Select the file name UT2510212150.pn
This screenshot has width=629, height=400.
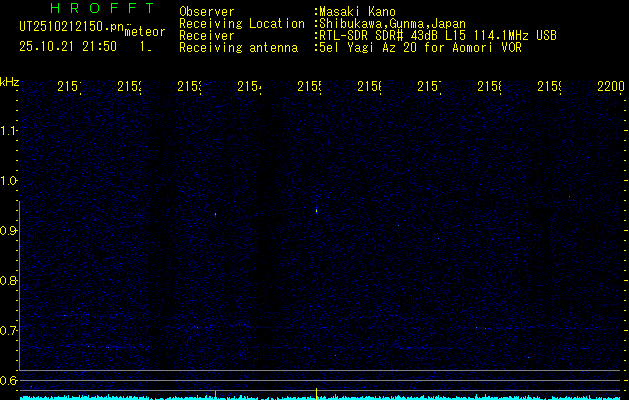[72, 27]
